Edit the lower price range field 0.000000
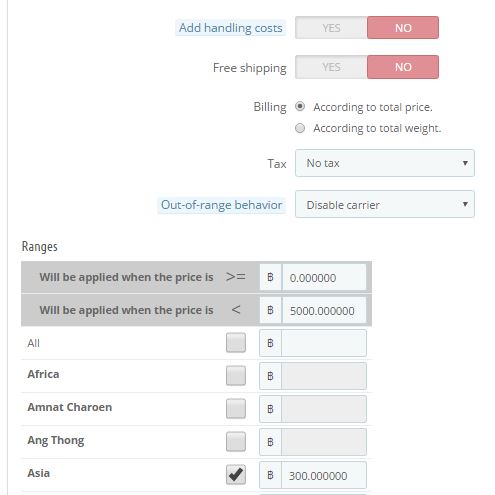 (x=324, y=277)
